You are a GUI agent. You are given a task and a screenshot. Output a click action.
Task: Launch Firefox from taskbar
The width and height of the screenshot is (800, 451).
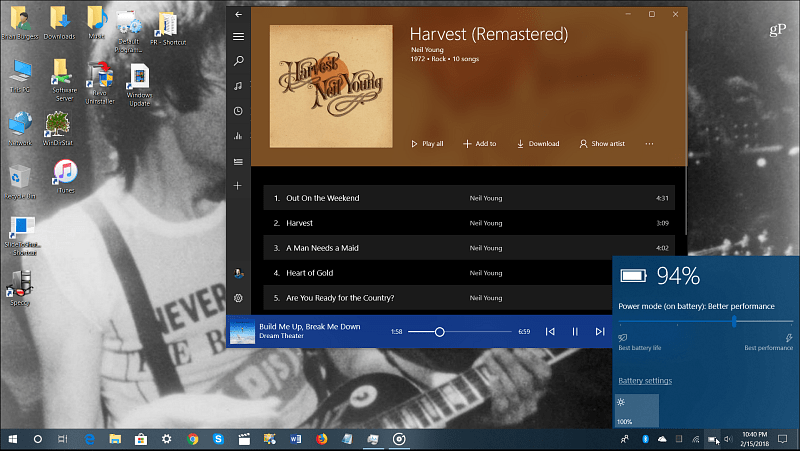pyautogui.click(x=321, y=439)
